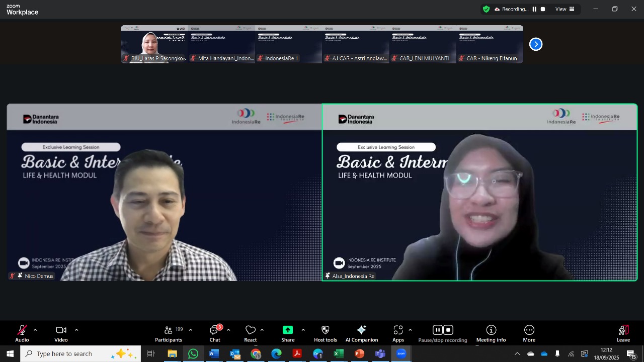This screenshot has height=362, width=644.
Task: Expand audio options arrow next to Audio
Action: coord(35,330)
